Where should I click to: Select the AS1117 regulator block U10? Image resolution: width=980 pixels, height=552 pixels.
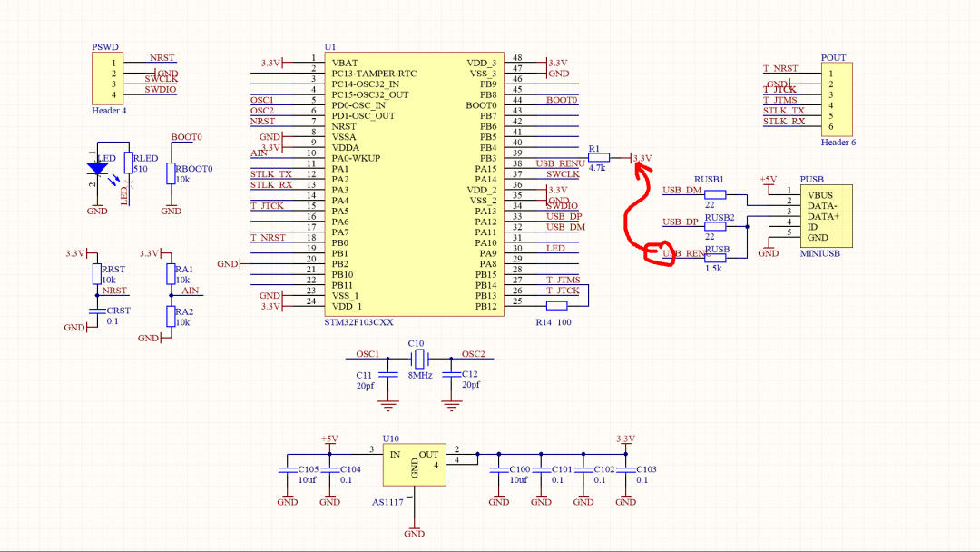pos(415,465)
